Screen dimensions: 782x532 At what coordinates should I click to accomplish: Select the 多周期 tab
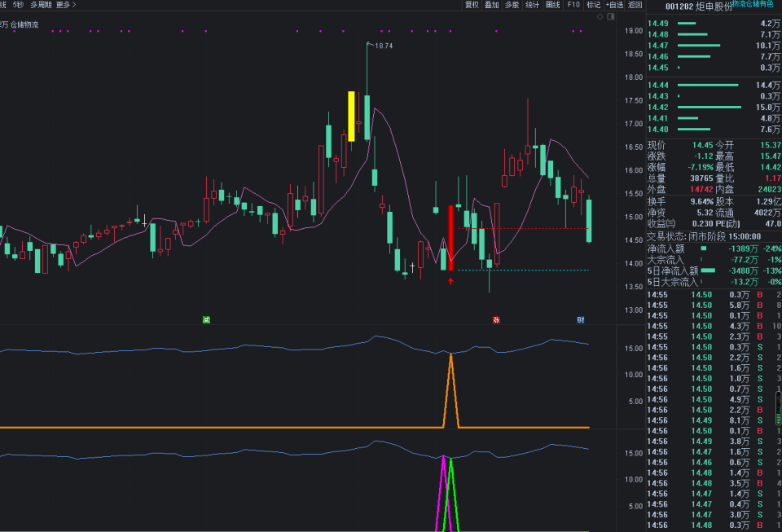tap(41, 5)
